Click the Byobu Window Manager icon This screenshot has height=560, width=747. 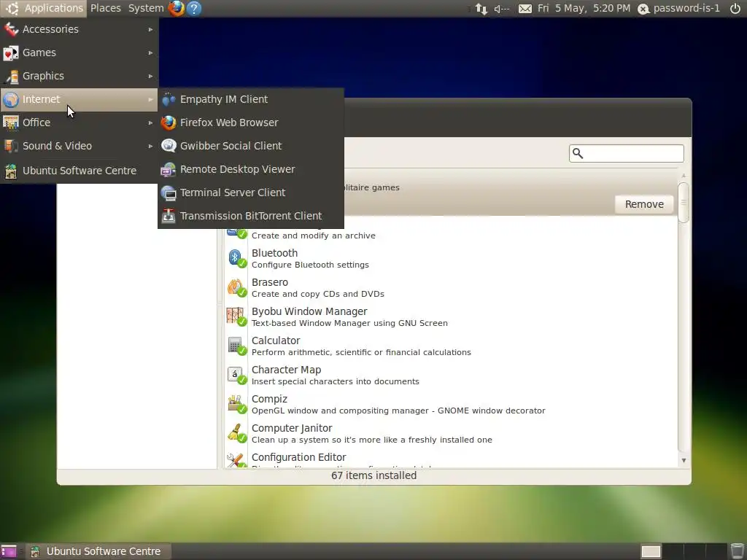pyautogui.click(x=236, y=316)
